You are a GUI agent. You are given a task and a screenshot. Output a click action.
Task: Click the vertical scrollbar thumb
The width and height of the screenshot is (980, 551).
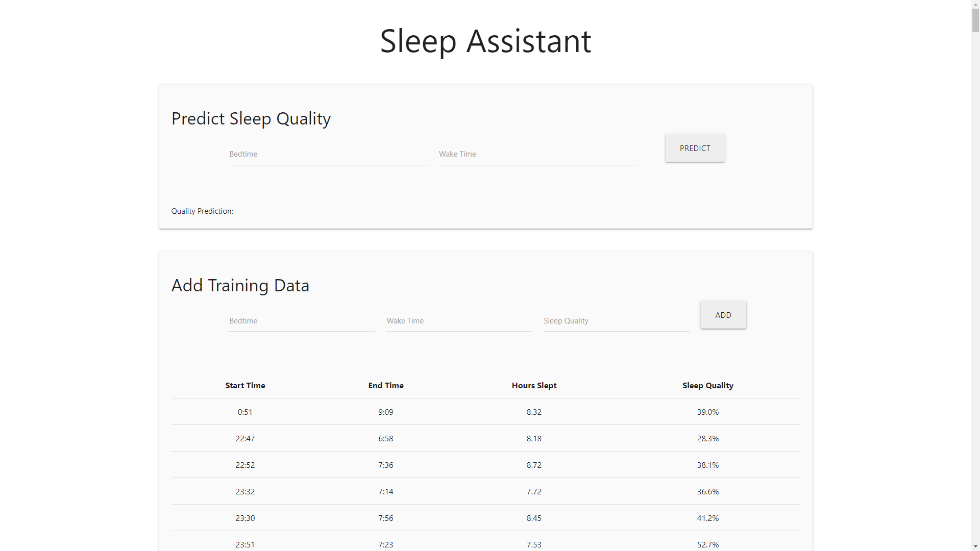[975, 20]
